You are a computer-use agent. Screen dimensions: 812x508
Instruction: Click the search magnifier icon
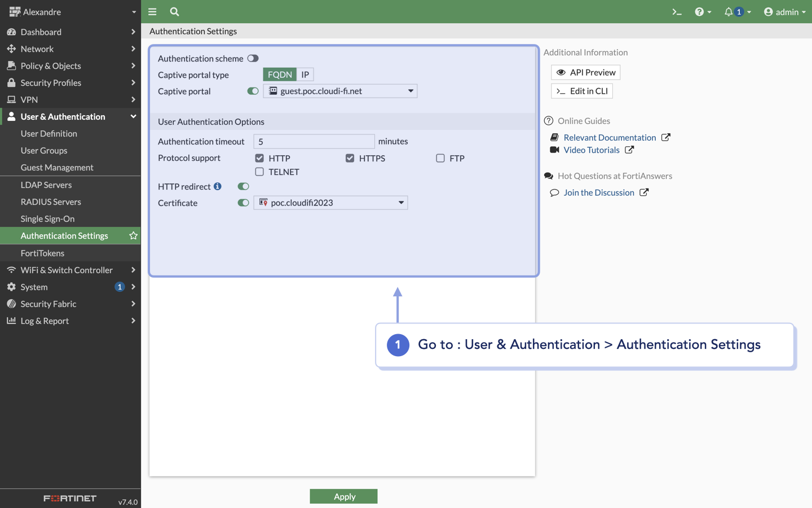pos(174,11)
